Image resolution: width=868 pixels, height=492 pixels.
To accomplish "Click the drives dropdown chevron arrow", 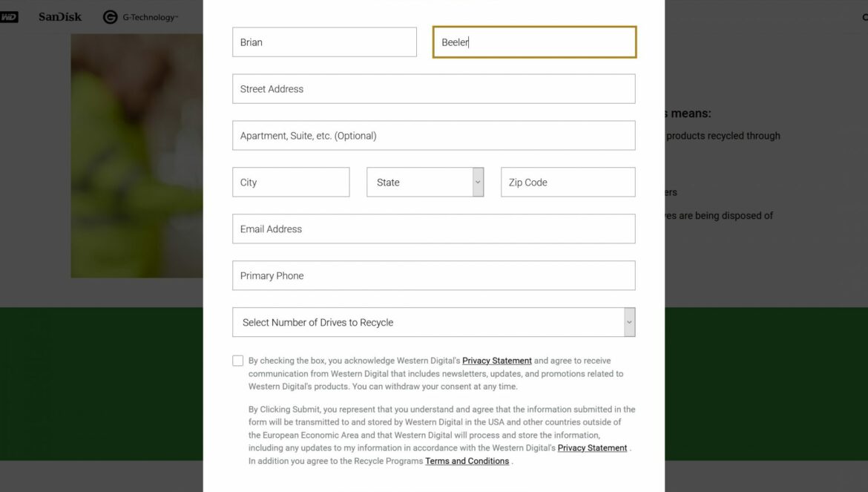I will tap(629, 322).
